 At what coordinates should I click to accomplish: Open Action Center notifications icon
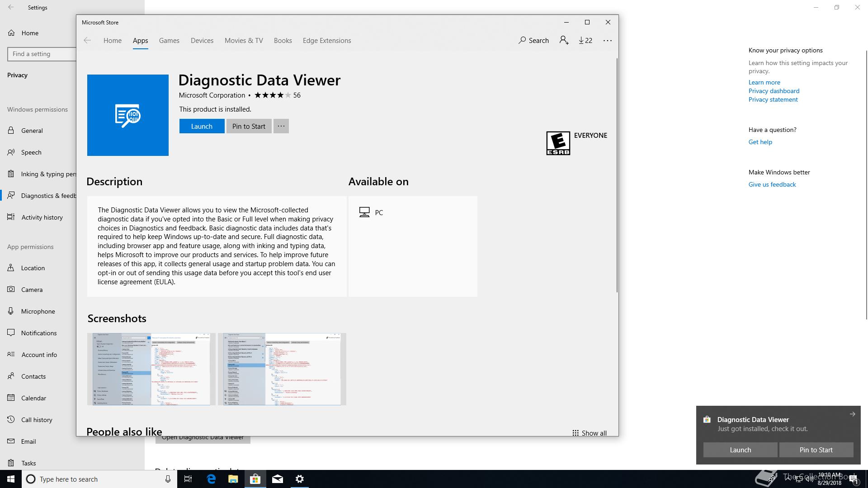click(854, 479)
